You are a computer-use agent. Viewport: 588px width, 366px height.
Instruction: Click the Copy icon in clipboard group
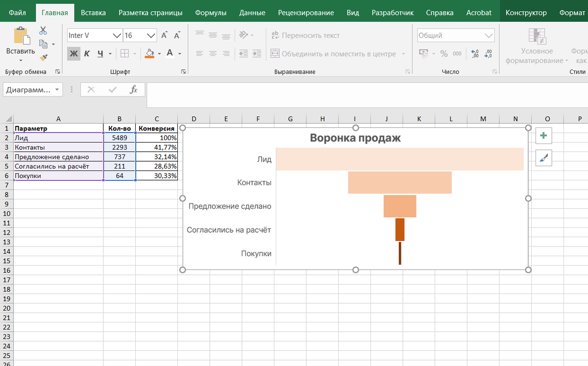click(43, 44)
